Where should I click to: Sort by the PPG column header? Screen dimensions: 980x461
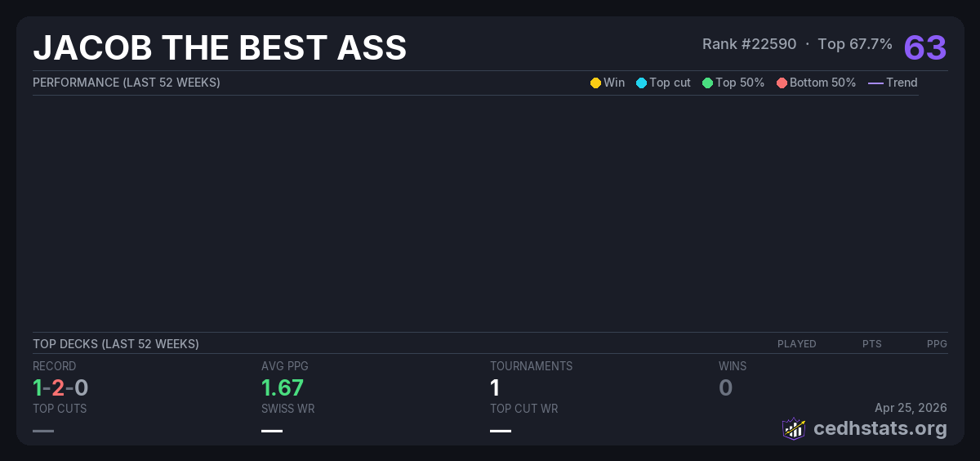937,344
